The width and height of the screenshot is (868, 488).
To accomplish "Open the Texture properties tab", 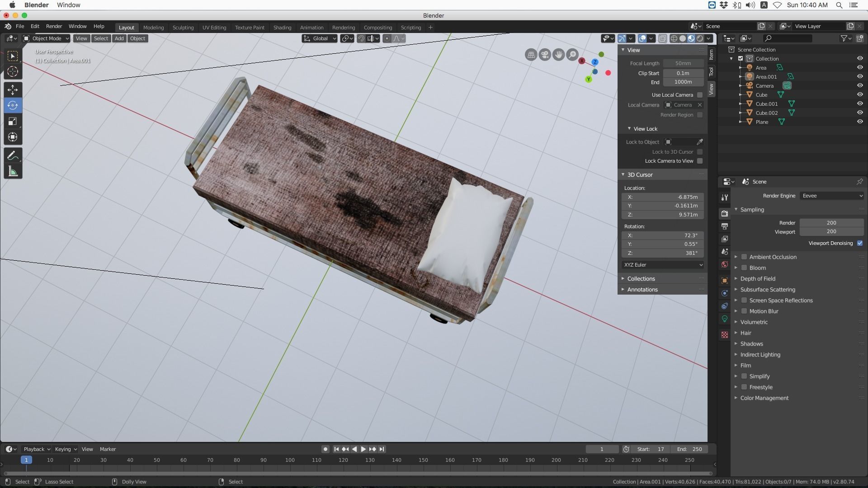I will (725, 335).
